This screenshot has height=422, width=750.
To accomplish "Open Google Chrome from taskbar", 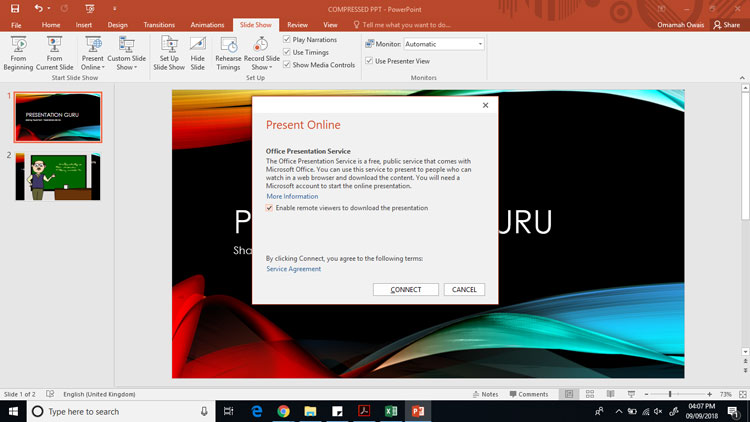I will (x=284, y=411).
